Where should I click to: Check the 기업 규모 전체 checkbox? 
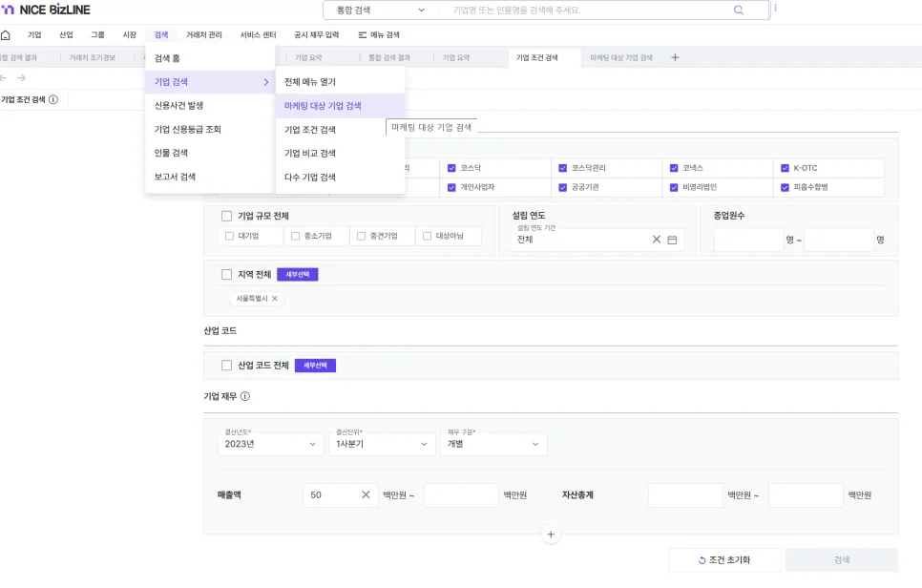[x=227, y=216]
